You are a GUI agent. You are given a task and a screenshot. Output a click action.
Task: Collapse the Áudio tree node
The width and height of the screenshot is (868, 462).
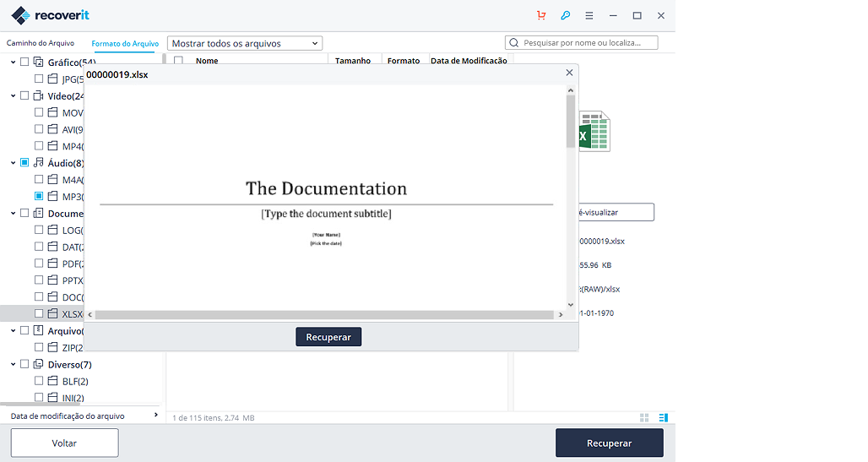(13, 163)
